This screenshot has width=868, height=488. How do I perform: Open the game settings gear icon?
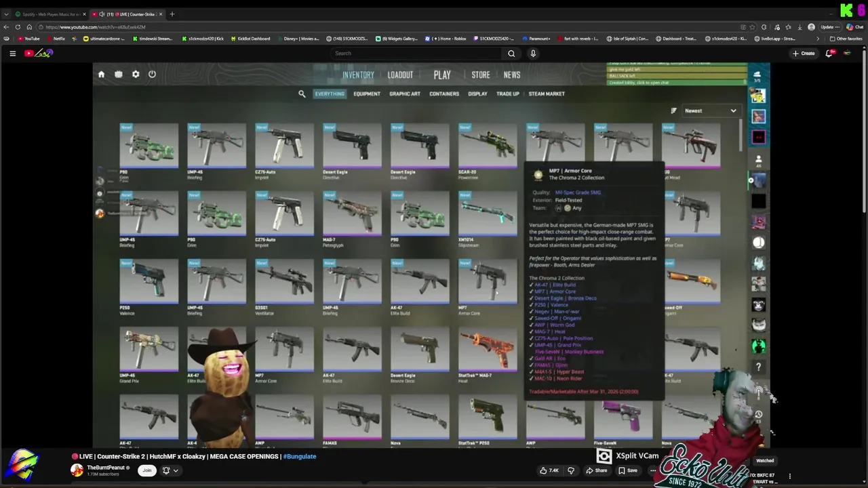[x=136, y=75]
